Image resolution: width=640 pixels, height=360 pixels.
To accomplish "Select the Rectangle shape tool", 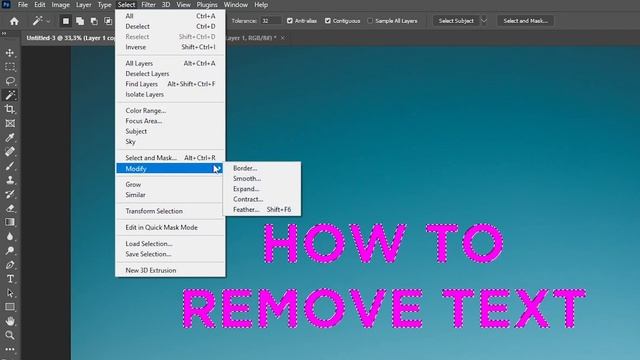I will pos(10,307).
